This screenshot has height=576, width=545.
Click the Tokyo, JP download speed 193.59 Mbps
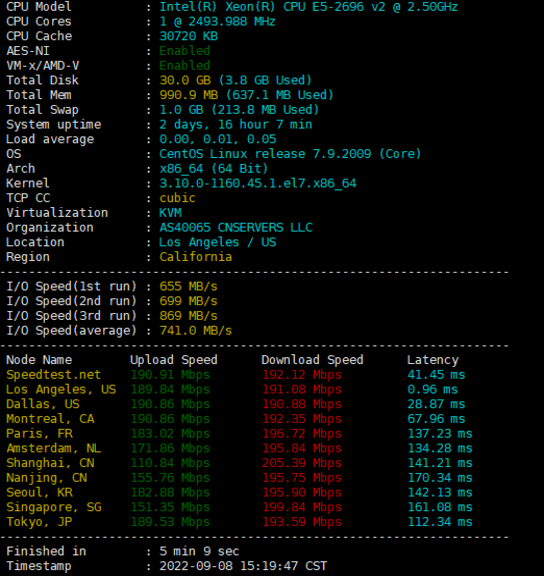(x=302, y=522)
